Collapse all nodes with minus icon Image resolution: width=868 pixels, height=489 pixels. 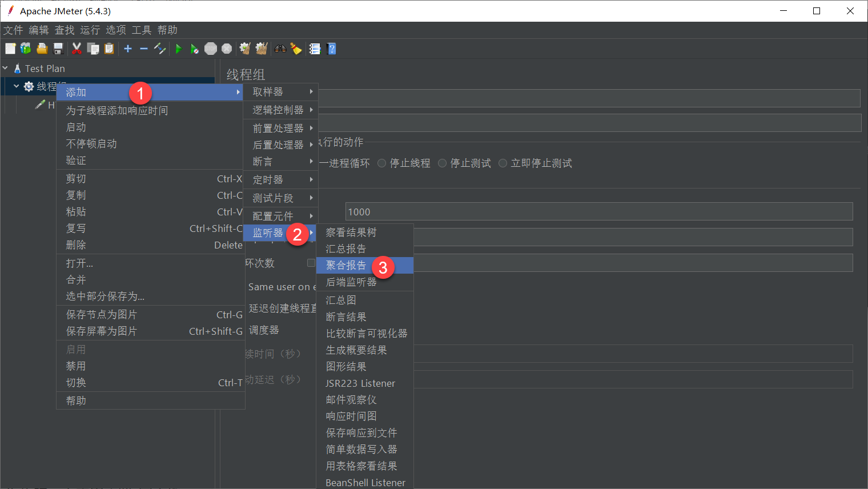[144, 49]
